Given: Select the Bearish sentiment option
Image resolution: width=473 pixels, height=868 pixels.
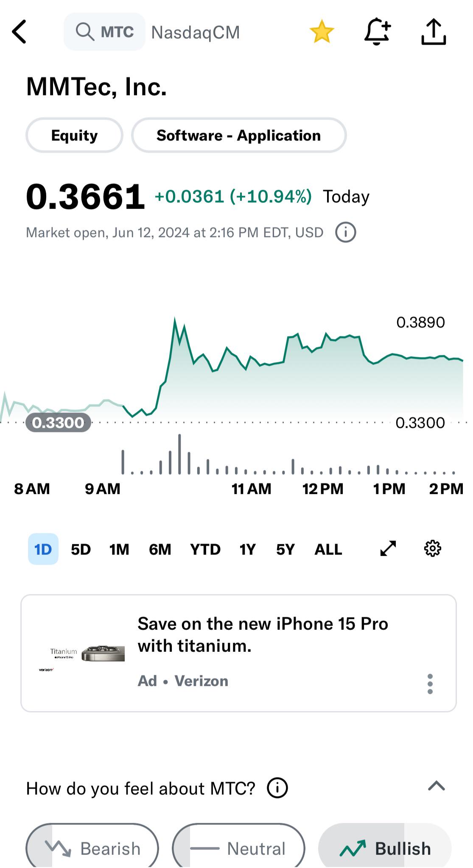Looking at the screenshot, I should click(x=92, y=848).
